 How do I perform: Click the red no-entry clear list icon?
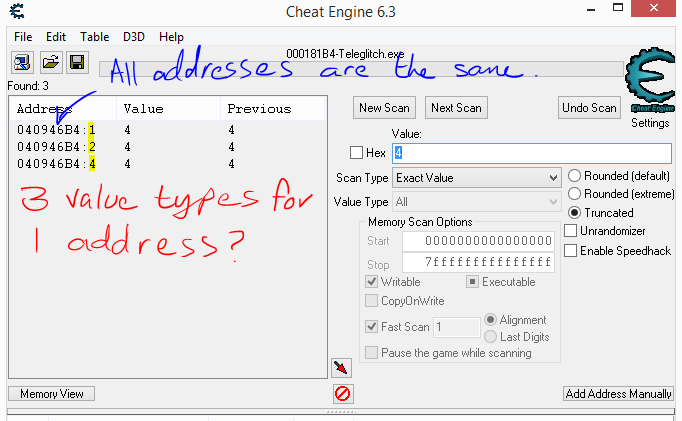(x=342, y=393)
